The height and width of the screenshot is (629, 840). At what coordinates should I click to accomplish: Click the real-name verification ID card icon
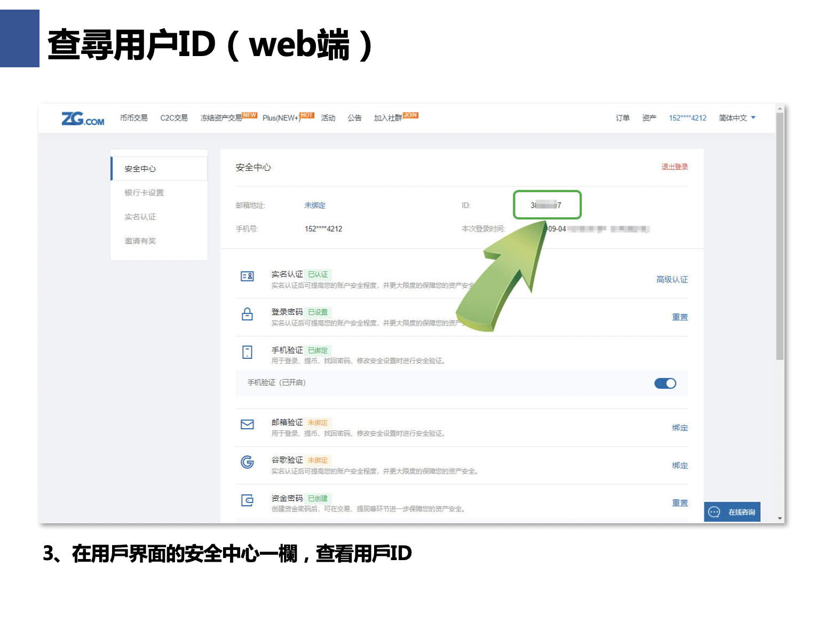tap(247, 277)
